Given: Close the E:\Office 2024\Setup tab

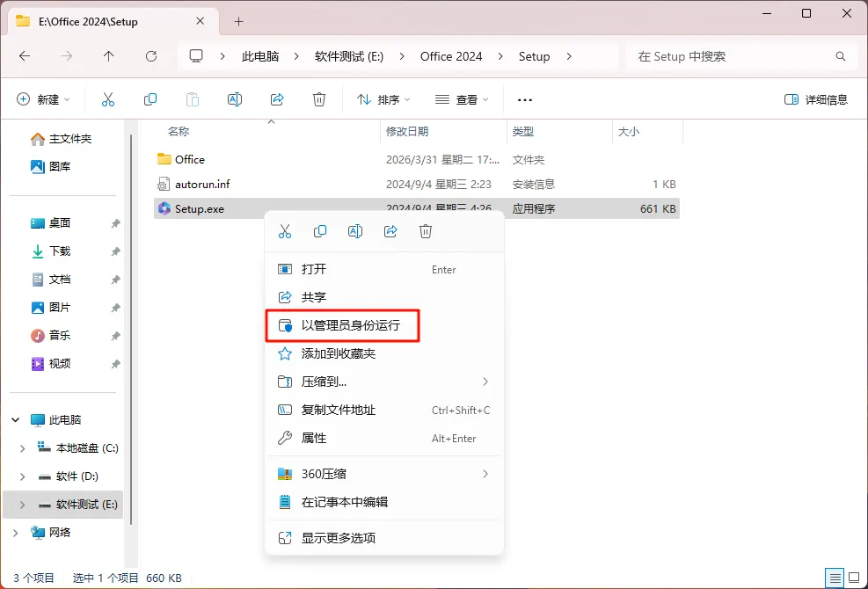Looking at the screenshot, I should [x=201, y=21].
